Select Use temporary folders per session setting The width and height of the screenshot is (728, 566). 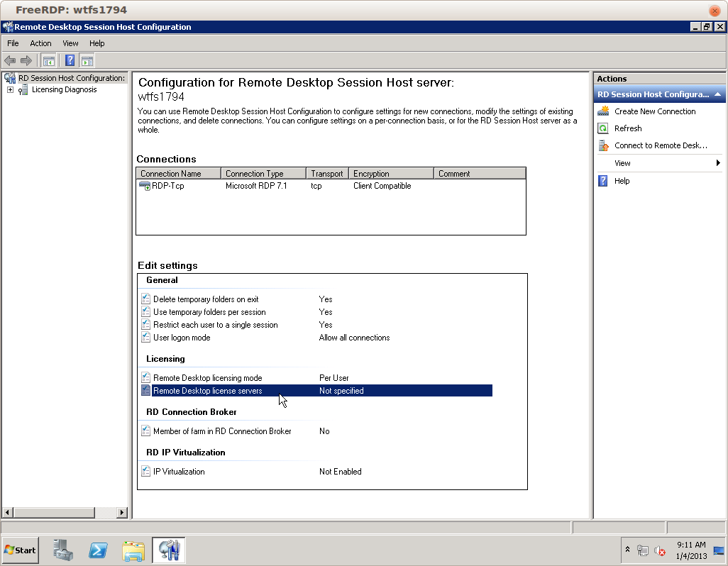(x=209, y=312)
